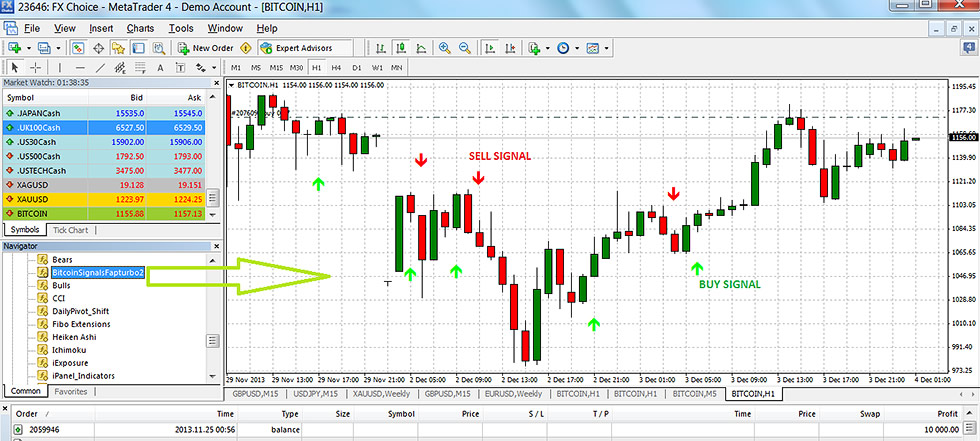Image resolution: width=980 pixels, height=441 pixels.
Task: Open the Periods dropdown arrow
Action: (577, 48)
